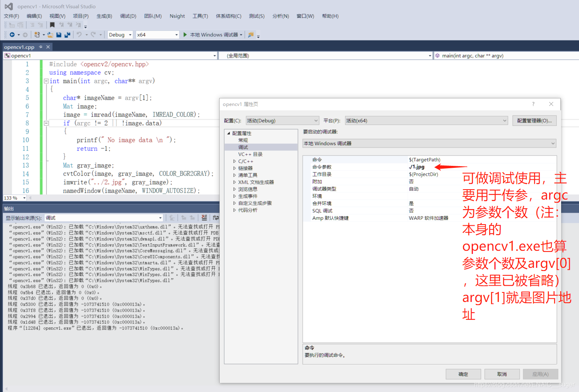Close the opencv1.cpp editor tab
The width and height of the screenshot is (579, 392).
[x=48, y=47]
